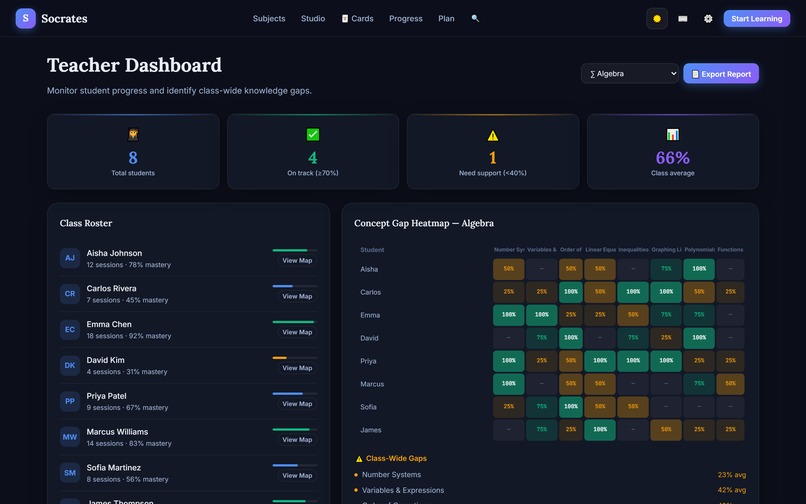Viewport: 806px width, 504px height.
Task: Click Carlos's Order of Operations 100% cell
Action: [x=571, y=292]
